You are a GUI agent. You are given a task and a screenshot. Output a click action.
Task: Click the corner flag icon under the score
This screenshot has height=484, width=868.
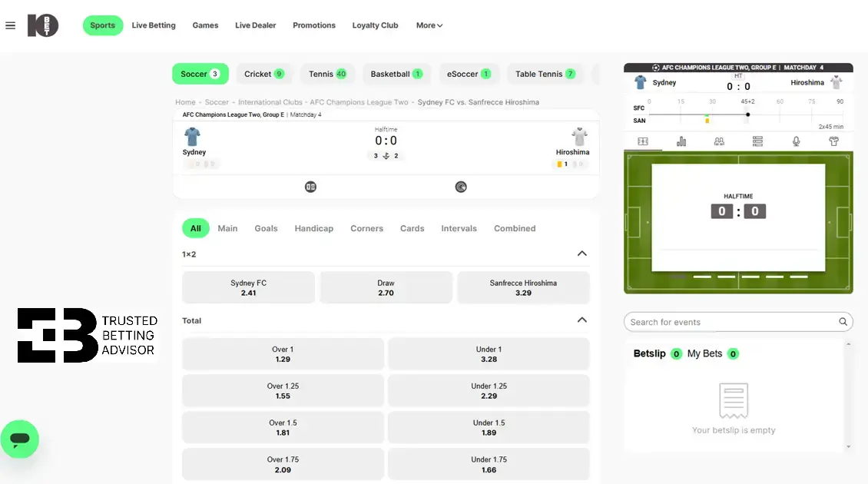tap(386, 156)
